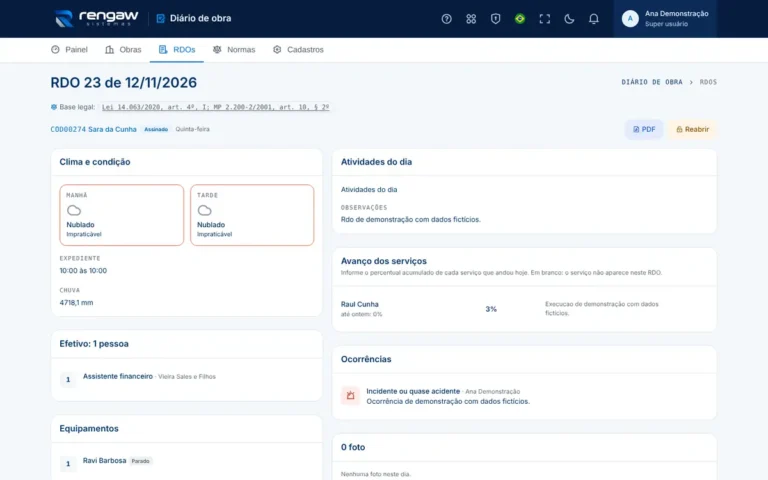Viewport: 768px width, 480px height.
Task: Select the Manhã weather card
Action: click(x=121, y=215)
